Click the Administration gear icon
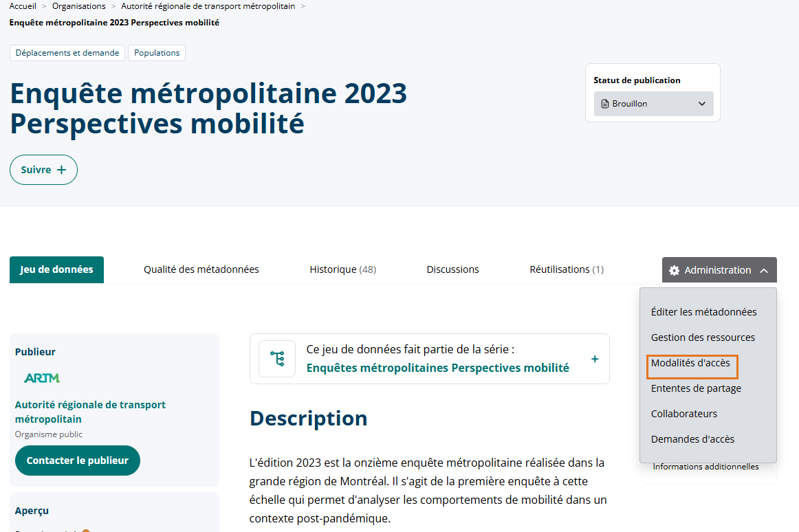Screen dimensions: 799x532 pos(674,270)
